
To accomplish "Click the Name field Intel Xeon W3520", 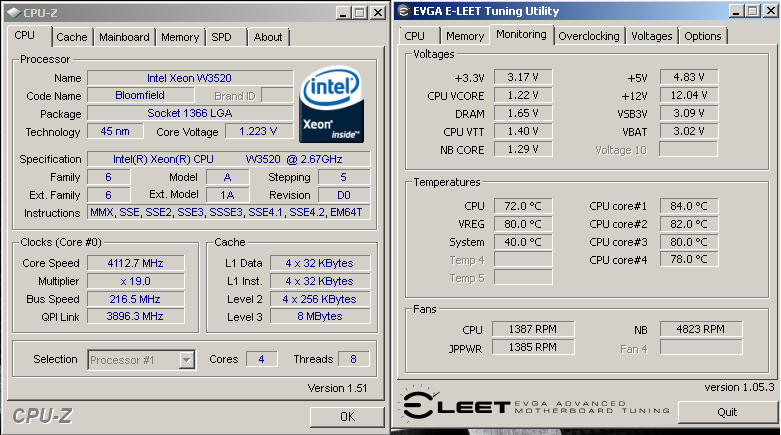I will click(x=190, y=78).
